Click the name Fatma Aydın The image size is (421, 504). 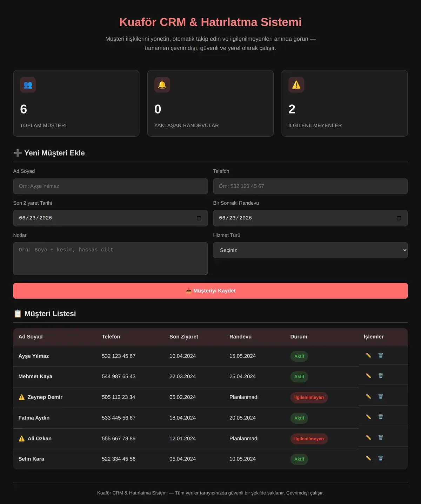pyautogui.click(x=34, y=418)
